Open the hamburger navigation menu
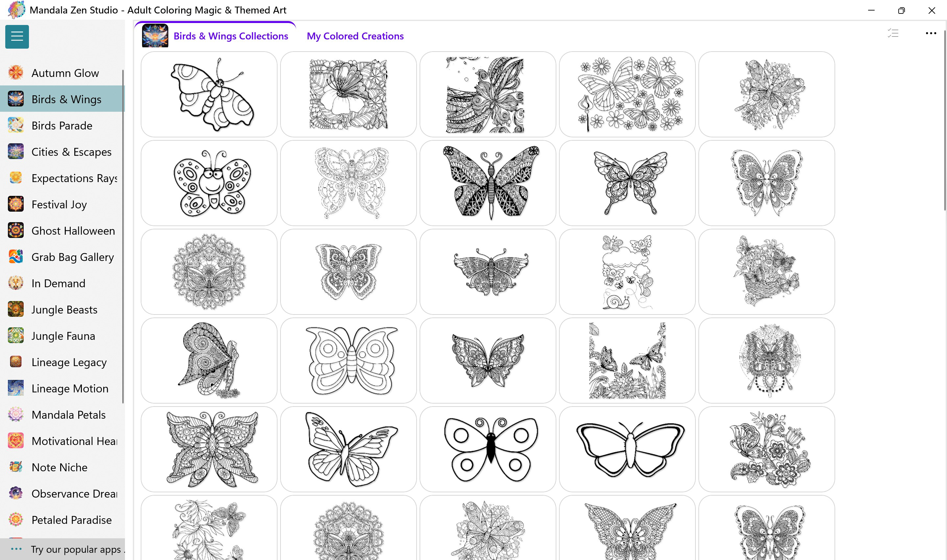Screen dimensions: 947x560 tap(17, 36)
